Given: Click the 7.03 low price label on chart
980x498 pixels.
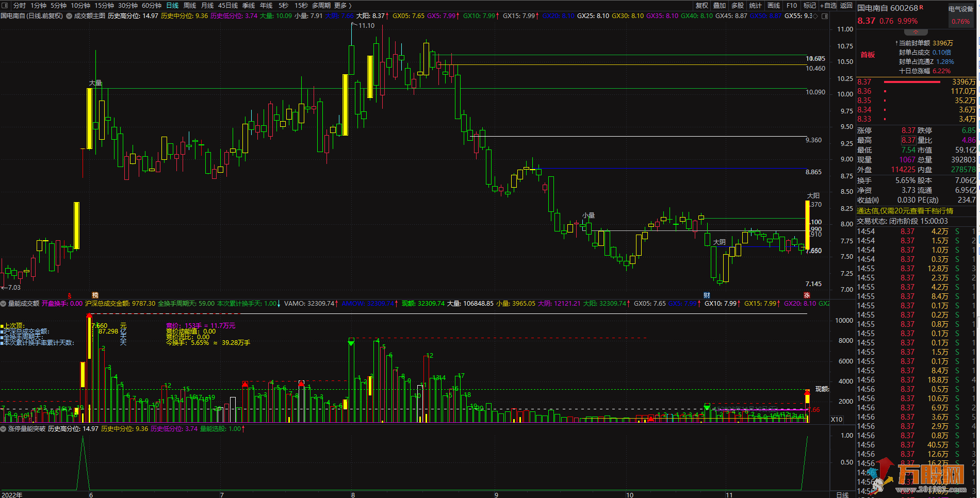Looking at the screenshot, I should [x=14, y=288].
